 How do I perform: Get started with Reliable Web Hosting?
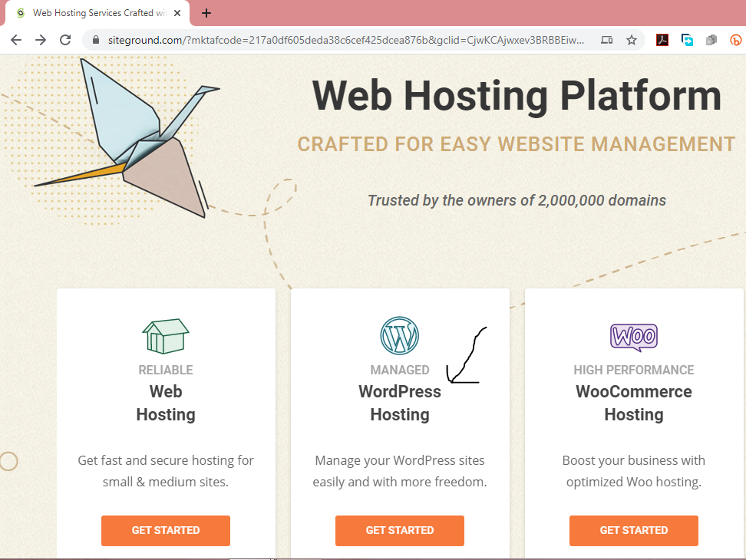pos(166,531)
